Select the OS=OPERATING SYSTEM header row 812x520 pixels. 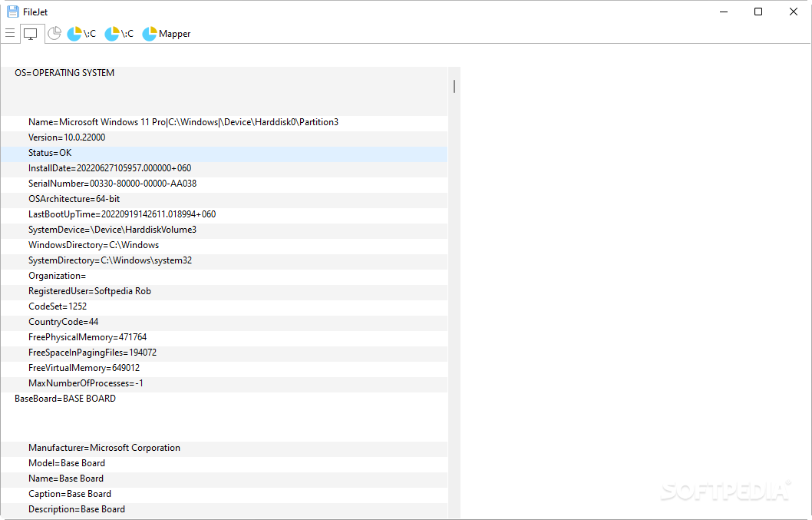click(224, 91)
